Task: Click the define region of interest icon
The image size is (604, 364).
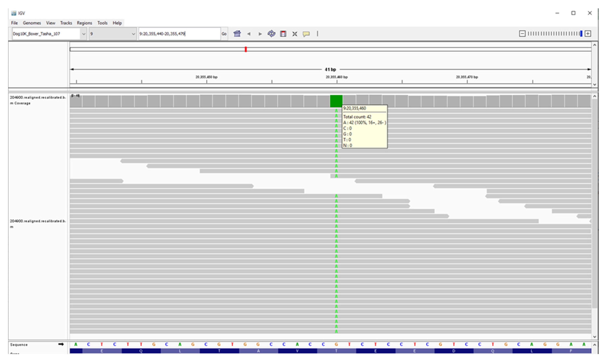Action: click(x=283, y=34)
